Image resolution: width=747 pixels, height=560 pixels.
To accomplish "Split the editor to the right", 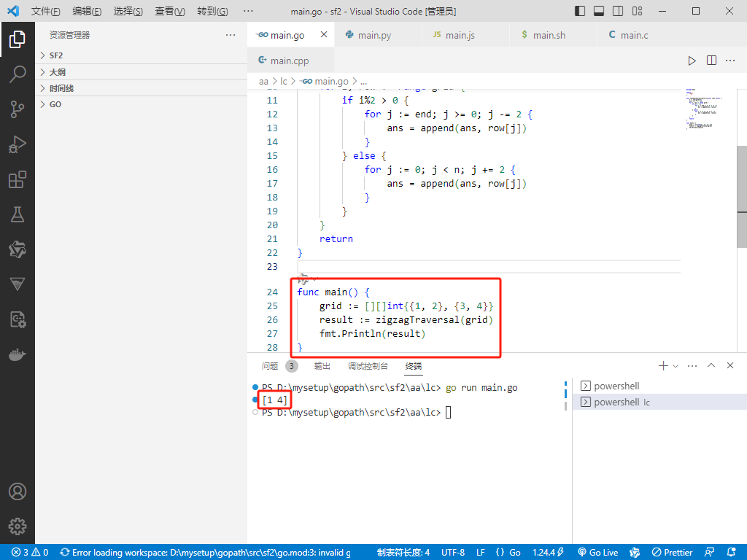I will 711,61.
